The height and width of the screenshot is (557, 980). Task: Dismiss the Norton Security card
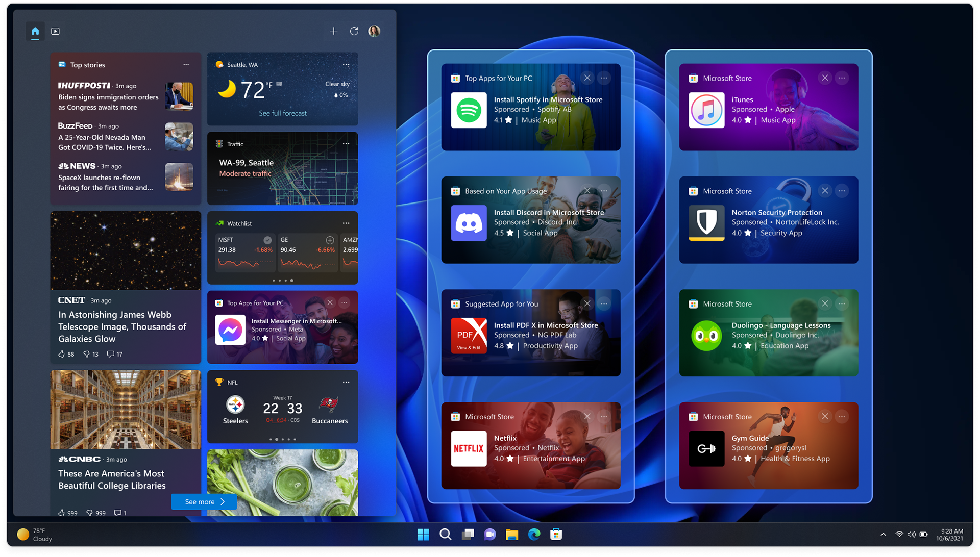tap(825, 191)
